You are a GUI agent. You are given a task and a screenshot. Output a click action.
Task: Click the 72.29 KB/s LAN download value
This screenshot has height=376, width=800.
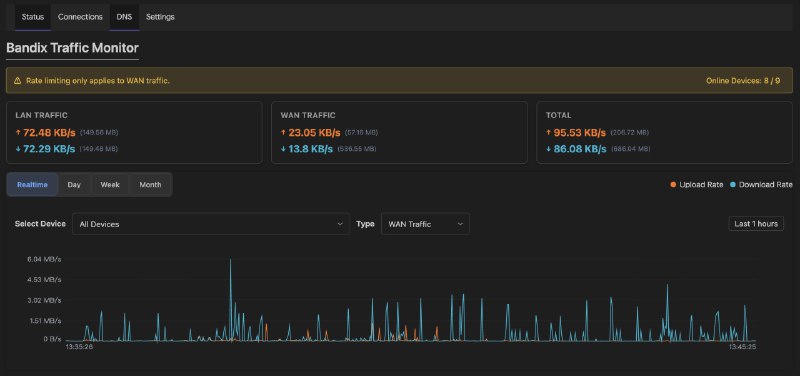point(49,149)
